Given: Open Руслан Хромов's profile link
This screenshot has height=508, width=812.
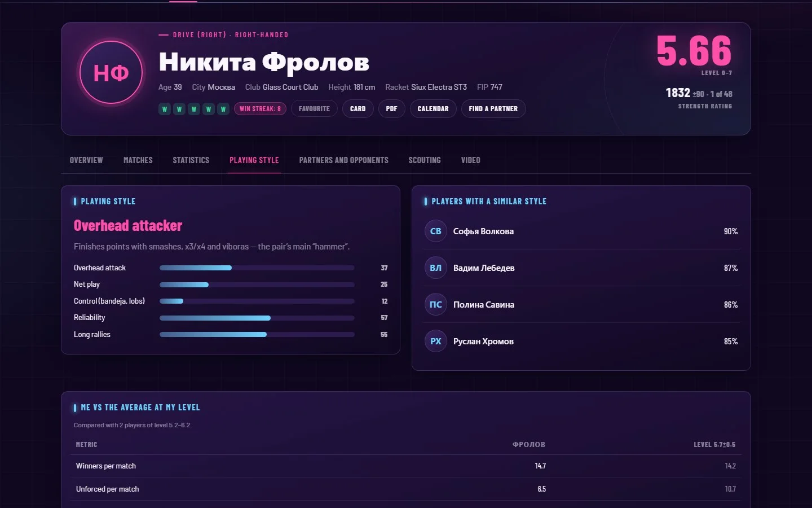Looking at the screenshot, I should point(483,341).
